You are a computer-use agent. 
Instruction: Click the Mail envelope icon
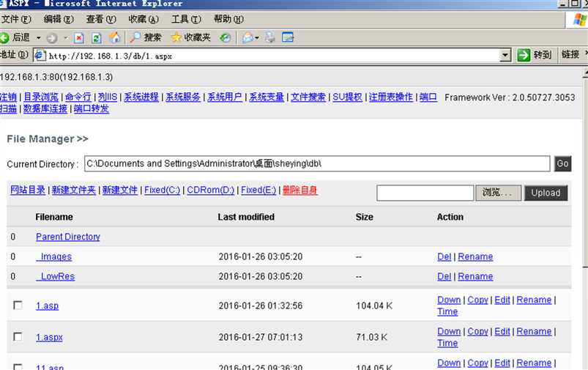pos(248,37)
